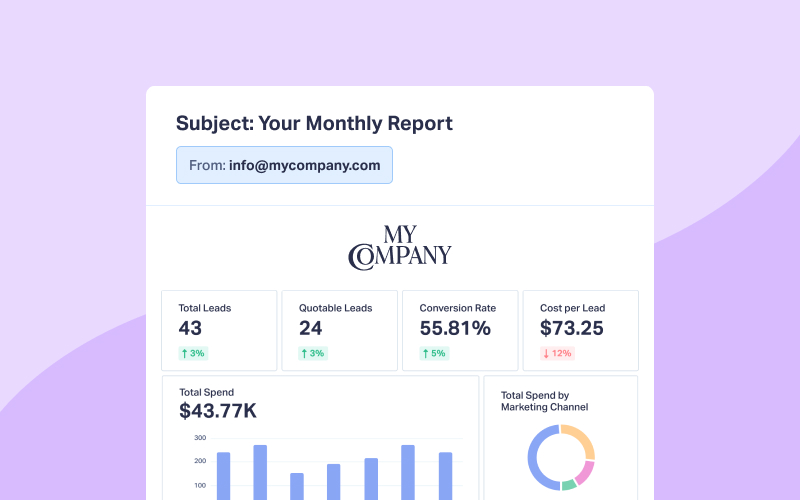Click the Quotable Leads 3% up badge

tap(313, 353)
